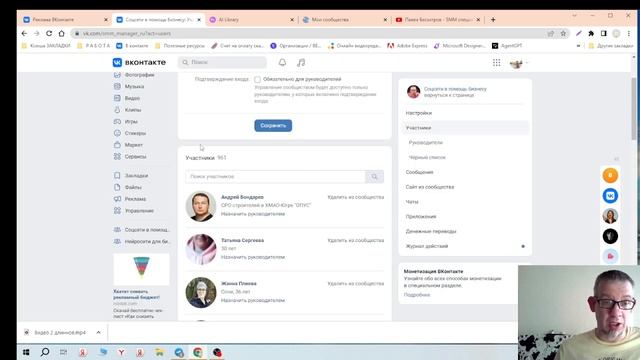Image resolution: width=640 pixels, height=360 pixels.
Task: Select Чаты in right menu
Action: pyautogui.click(x=465, y=202)
